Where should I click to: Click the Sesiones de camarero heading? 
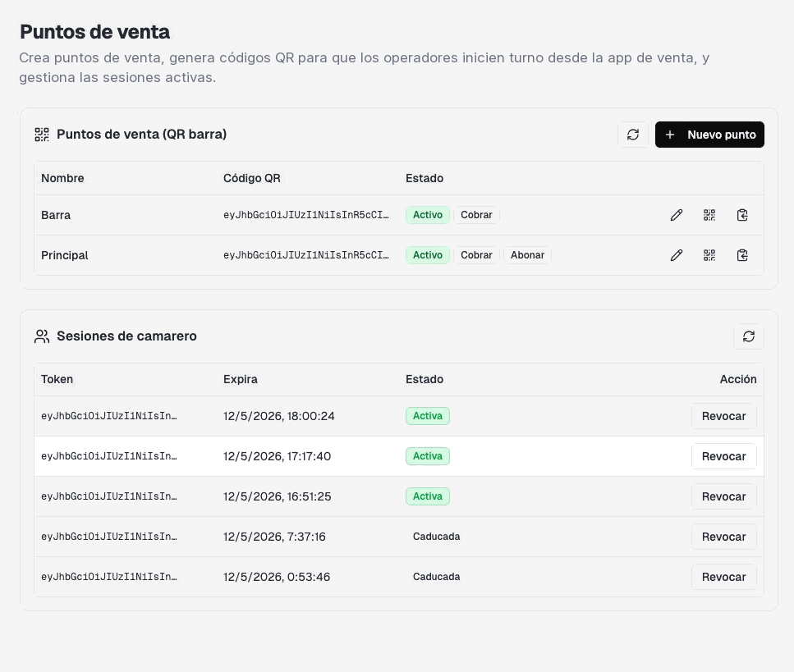coord(126,336)
